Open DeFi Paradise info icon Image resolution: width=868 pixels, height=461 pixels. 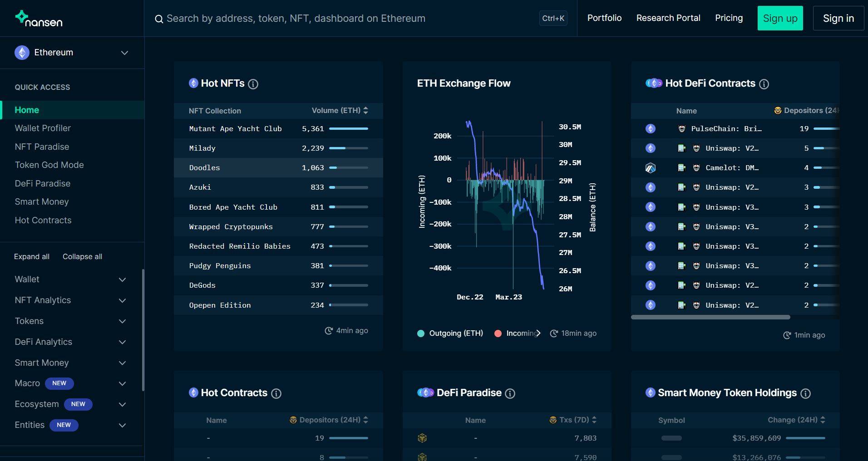[x=510, y=393]
